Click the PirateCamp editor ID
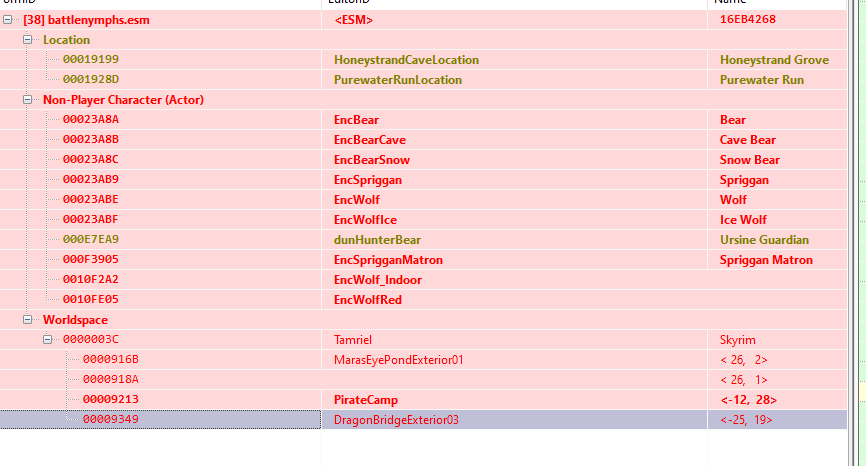Screen dimensions: 866x466 click(x=366, y=400)
